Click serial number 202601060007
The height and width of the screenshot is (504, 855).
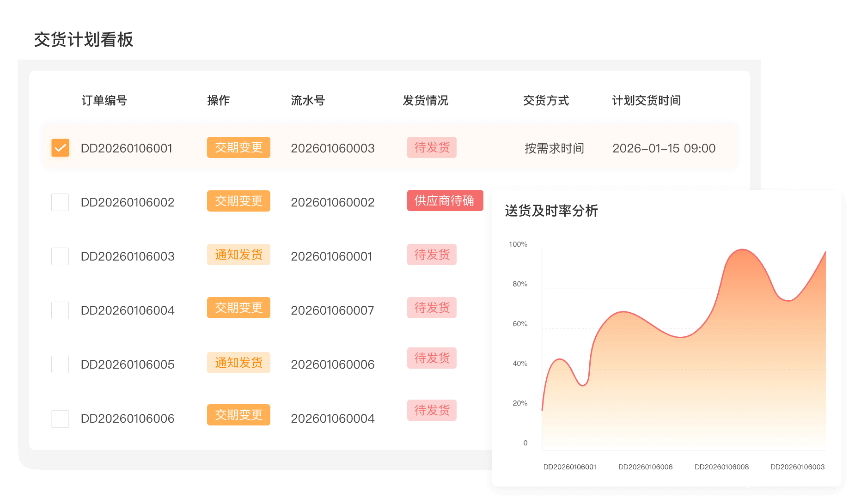coord(332,310)
